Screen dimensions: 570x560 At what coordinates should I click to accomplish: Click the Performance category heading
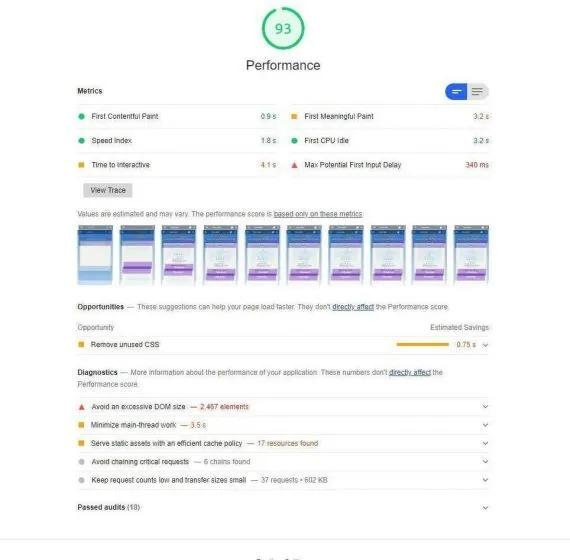tap(283, 65)
